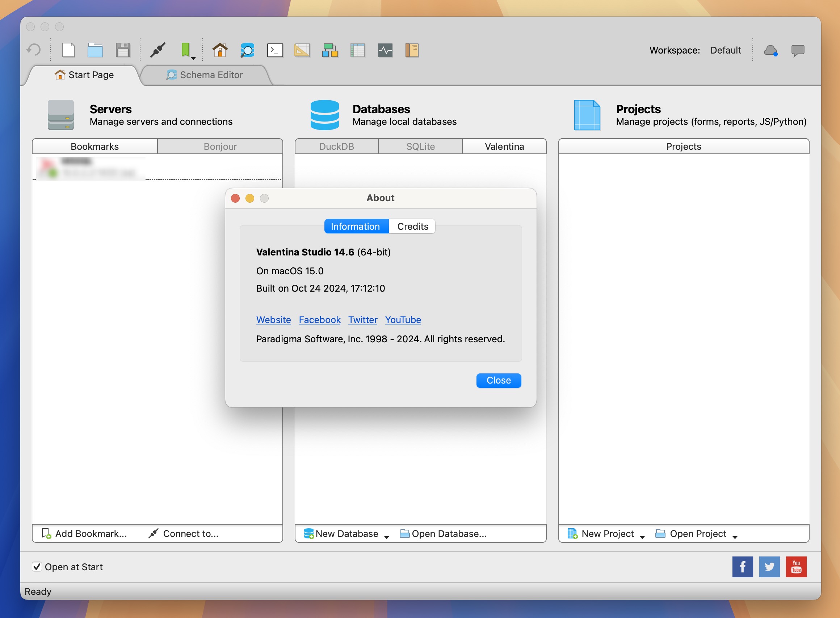Switch to the Start Page tab
Viewport: 840px width, 618px height.
pos(84,75)
